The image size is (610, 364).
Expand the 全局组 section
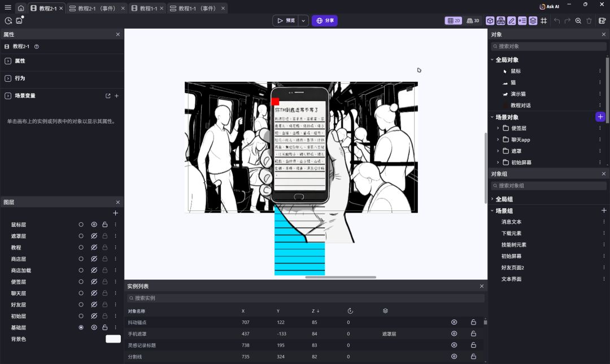492,199
